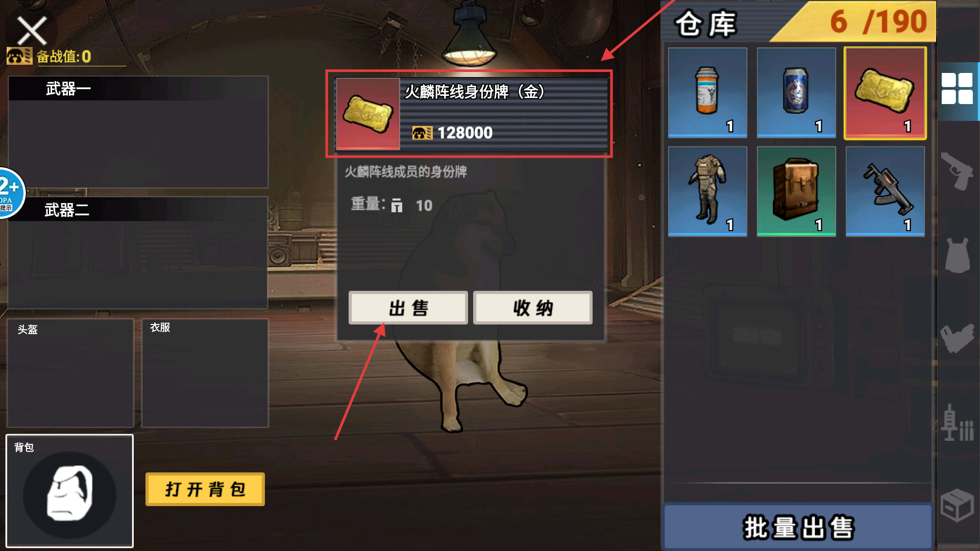Choose the brown backpack item slot
The image size is (980, 551).
[796, 191]
